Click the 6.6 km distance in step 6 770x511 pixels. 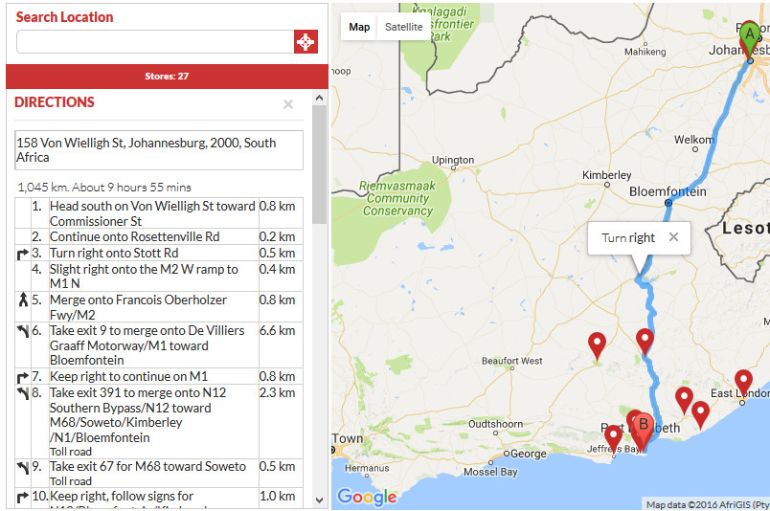(277, 330)
